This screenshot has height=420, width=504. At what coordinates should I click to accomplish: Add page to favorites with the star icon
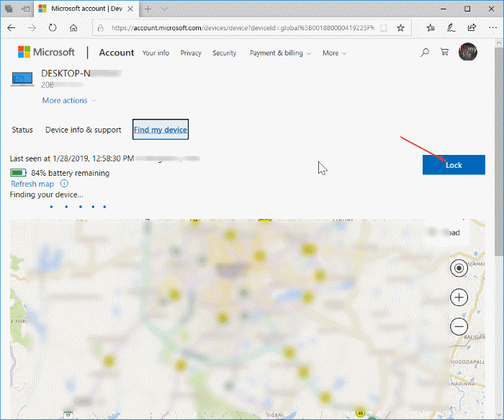[x=400, y=28]
